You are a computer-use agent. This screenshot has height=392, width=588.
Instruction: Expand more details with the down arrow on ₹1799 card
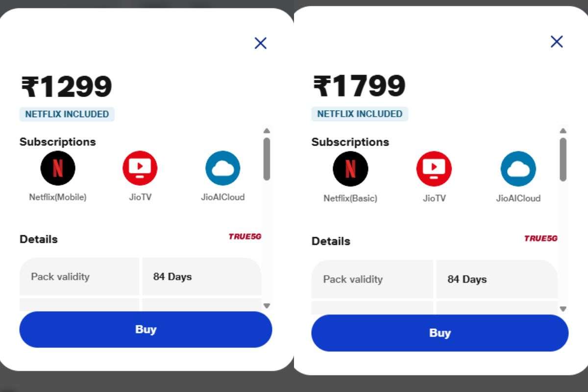(563, 309)
